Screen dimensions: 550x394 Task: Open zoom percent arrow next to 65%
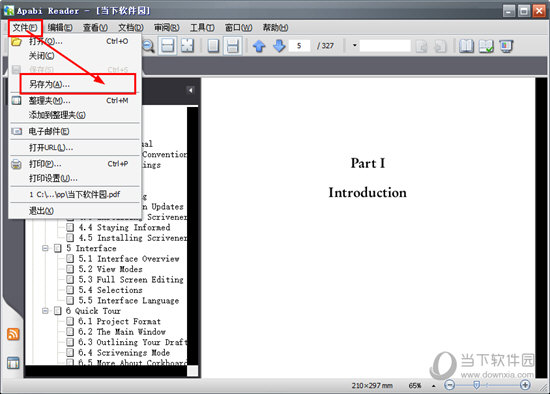click(434, 386)
